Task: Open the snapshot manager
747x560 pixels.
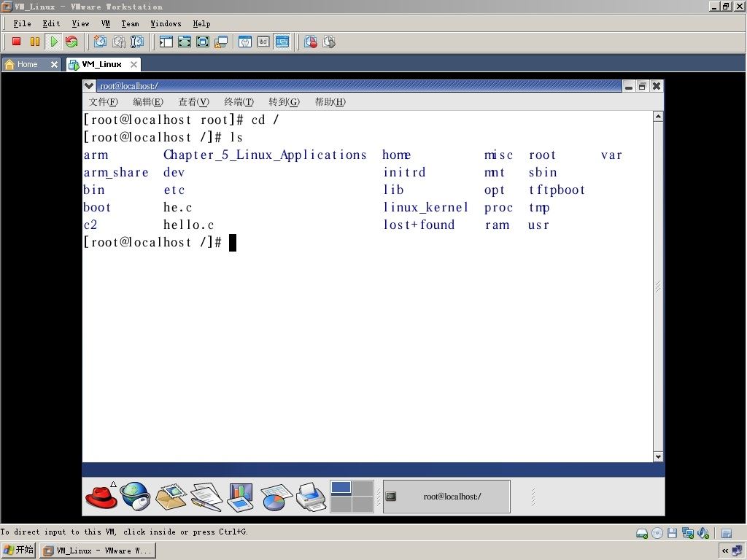Action: coord(136,42)
